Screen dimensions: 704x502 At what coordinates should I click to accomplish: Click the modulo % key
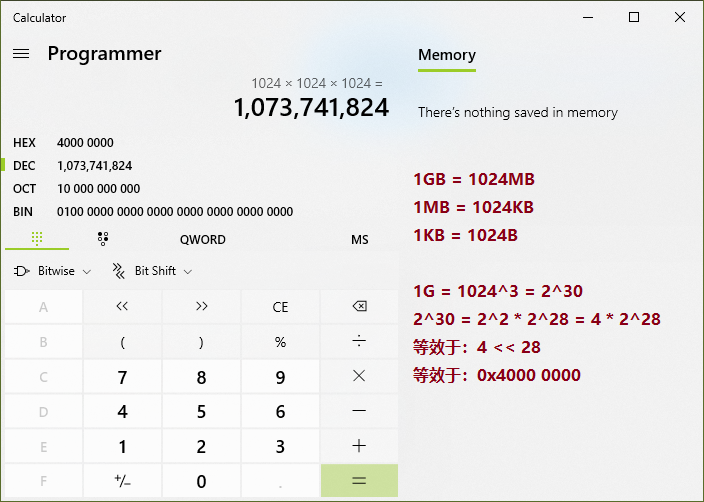[x=280, y=342]
